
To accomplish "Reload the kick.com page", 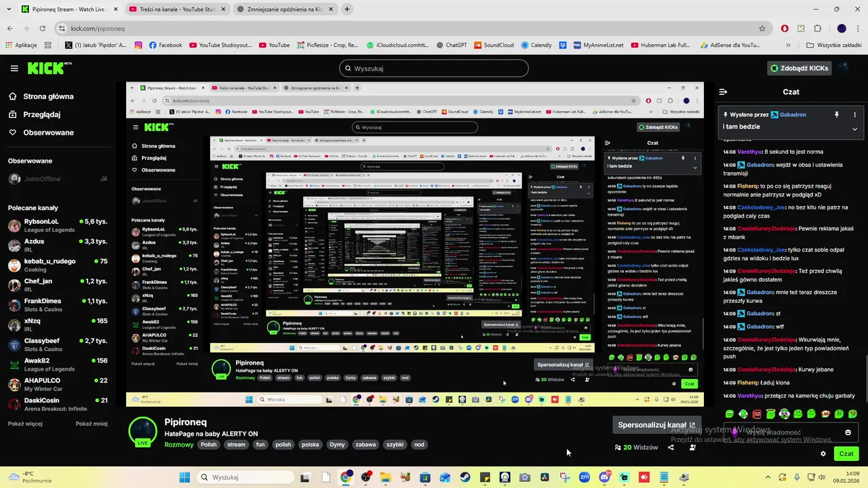I will [x=42, y=28].
